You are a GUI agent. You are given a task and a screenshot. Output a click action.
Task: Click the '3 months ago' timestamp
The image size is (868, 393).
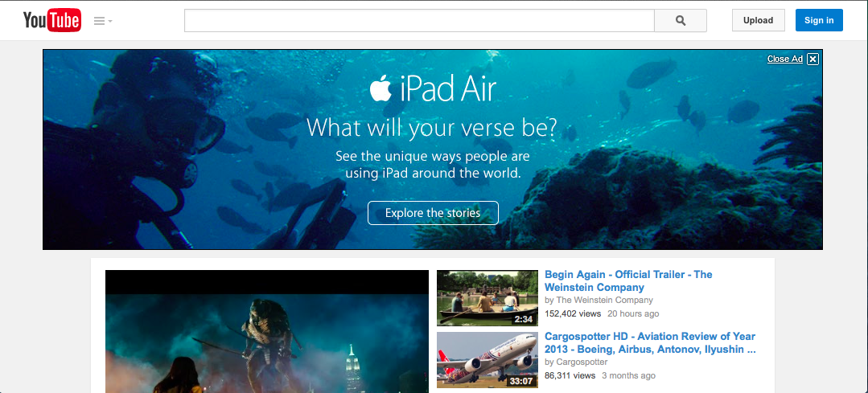[629, 375]
